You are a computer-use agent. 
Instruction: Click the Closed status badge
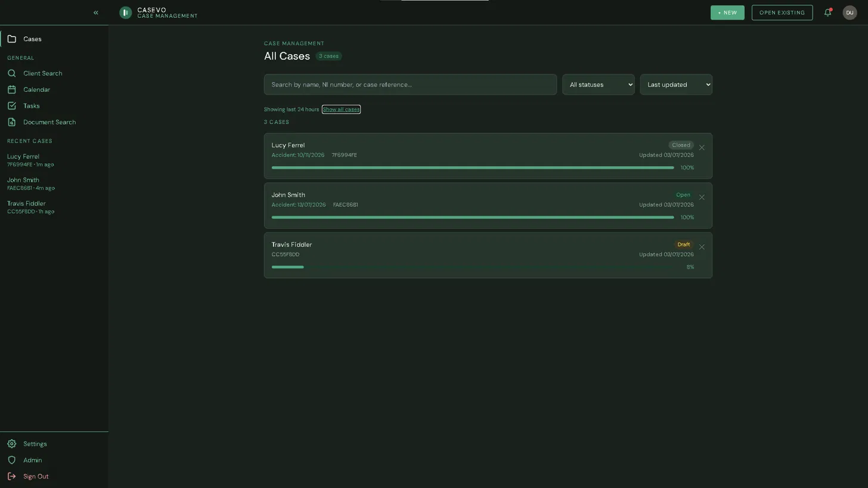pyautogui.click(x=681, y=145)
